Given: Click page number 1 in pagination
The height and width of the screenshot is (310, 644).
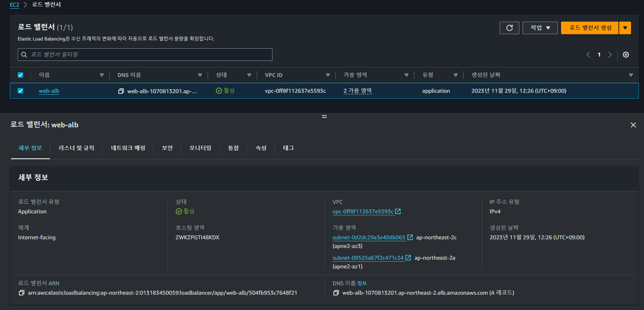Looking at the screenshot, I should 599,55.
